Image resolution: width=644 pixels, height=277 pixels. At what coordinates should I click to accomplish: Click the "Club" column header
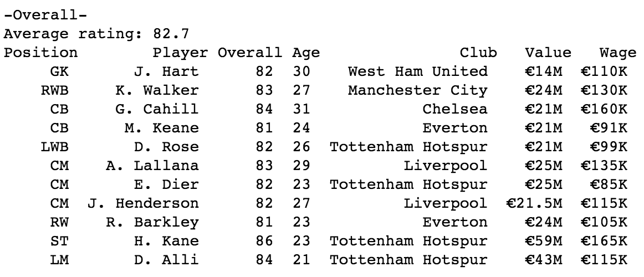478,53
